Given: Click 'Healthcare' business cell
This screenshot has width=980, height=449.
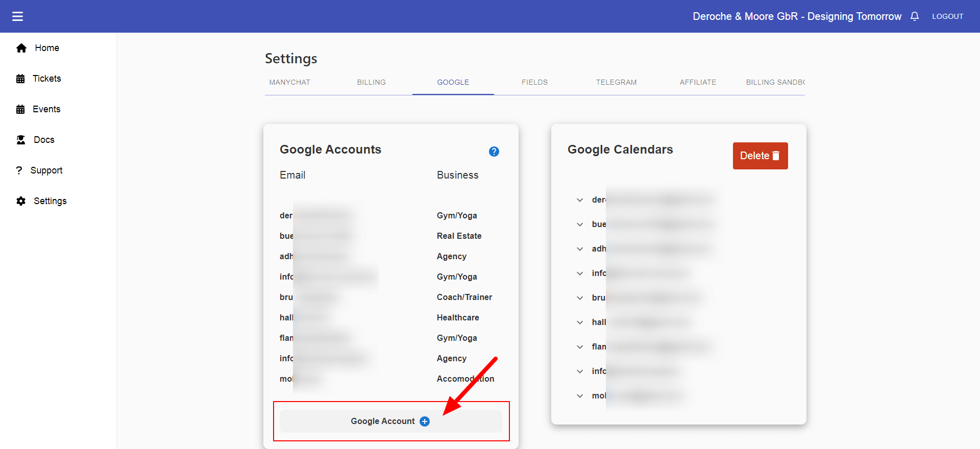Looking at the screenshot, I should (458, 317).
